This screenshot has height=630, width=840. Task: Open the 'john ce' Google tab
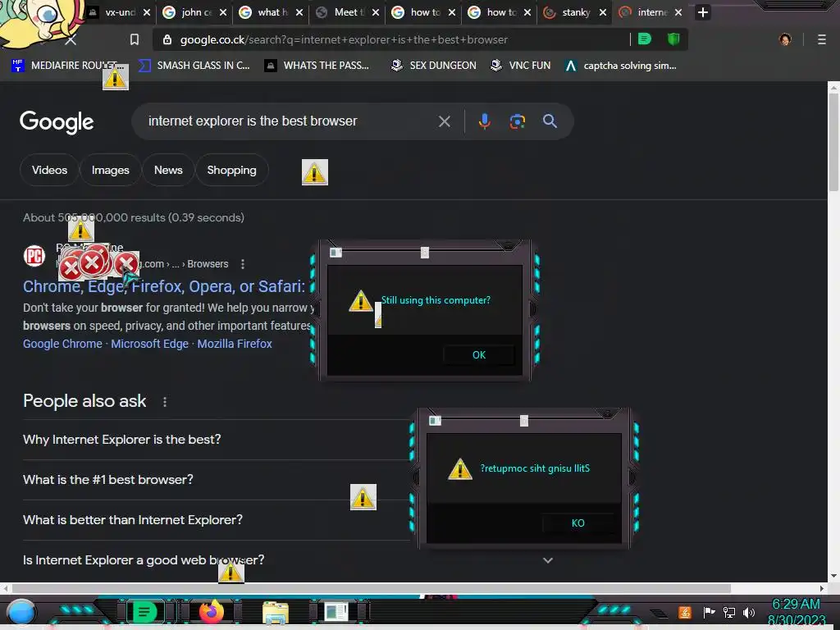195,12
